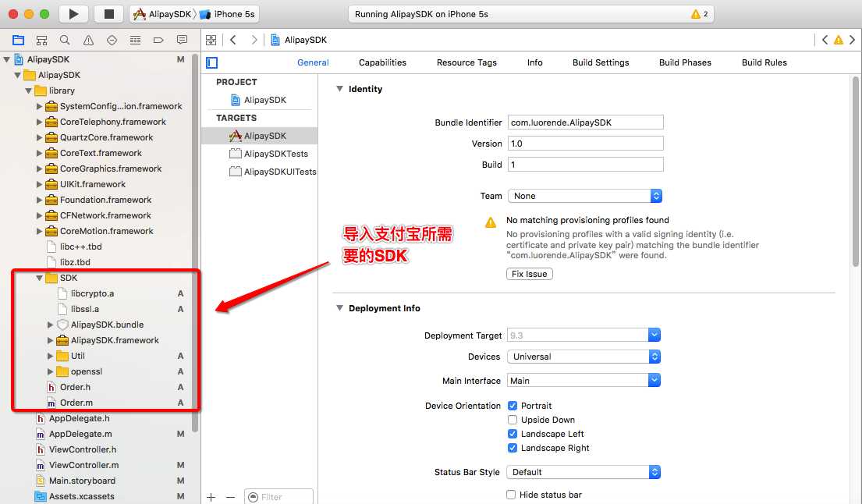Switch to the Resource Tags tab
Image resolution: width=862 pixels, height=504 pixels.
[466, 62]
